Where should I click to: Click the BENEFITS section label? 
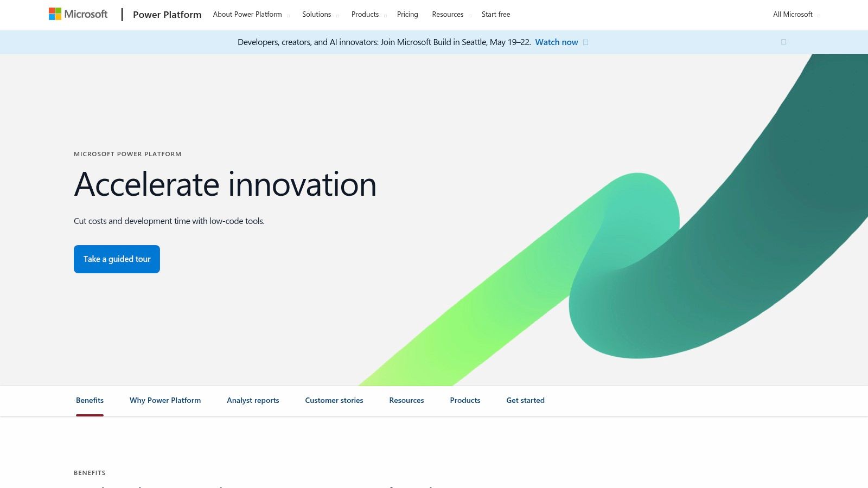click(x=90, y=473)
